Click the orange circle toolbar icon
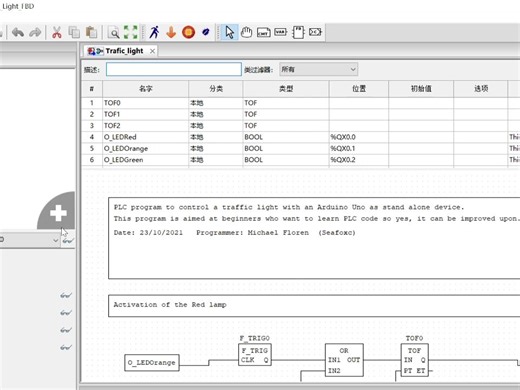520x390 pixels. (x=188, y=32)
